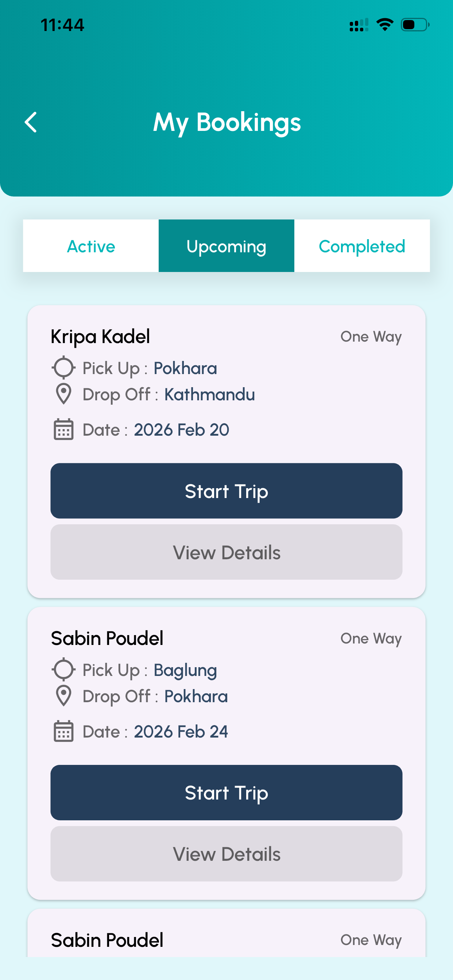Start Trip for Baglung to Pokhara booking

tap(226, 793)
